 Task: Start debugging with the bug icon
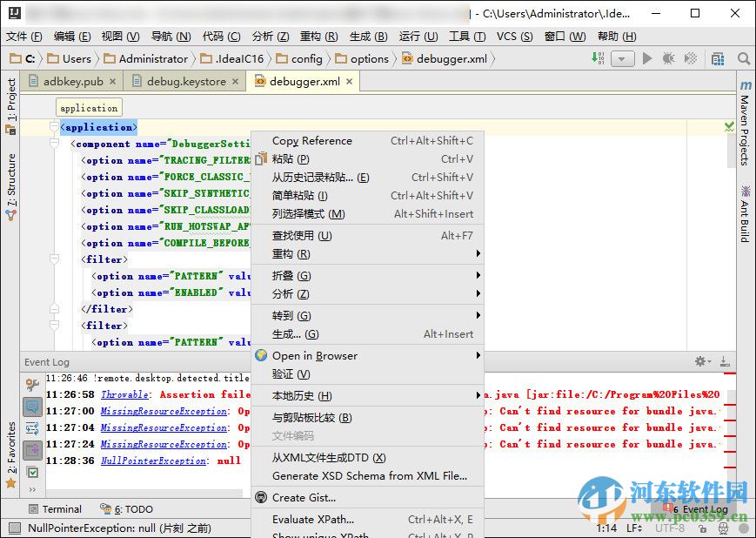tap(666, 58)
